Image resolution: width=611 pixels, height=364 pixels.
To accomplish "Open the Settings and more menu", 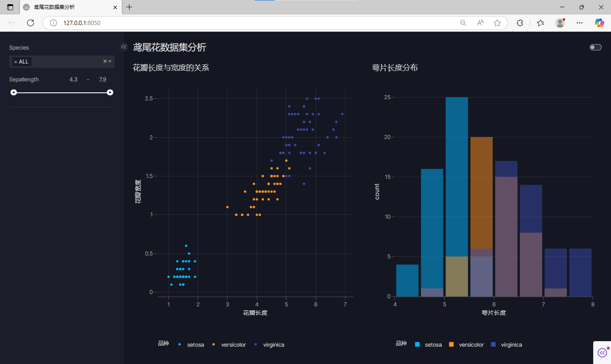I will (x=580, y=22).
